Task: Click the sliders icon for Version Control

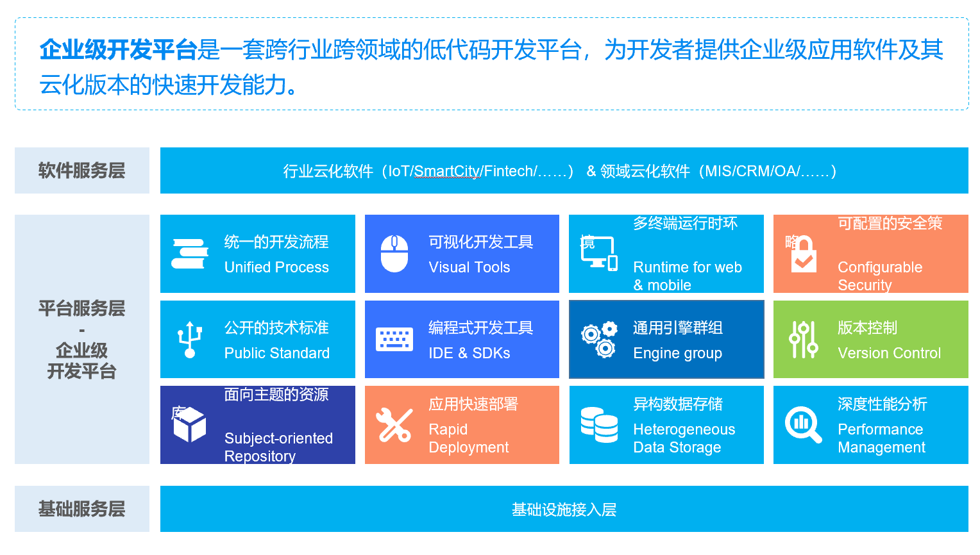Action: click(804, 340)
